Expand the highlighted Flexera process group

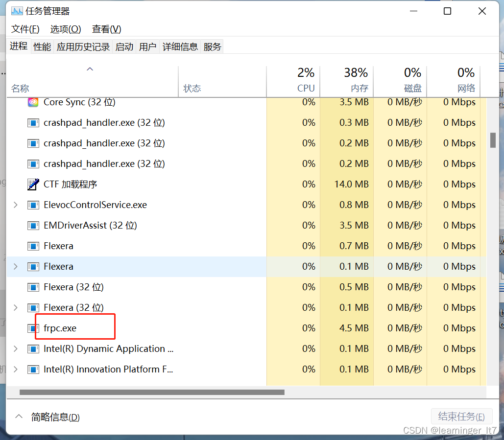pyautogui.click(x=16, y=267)
